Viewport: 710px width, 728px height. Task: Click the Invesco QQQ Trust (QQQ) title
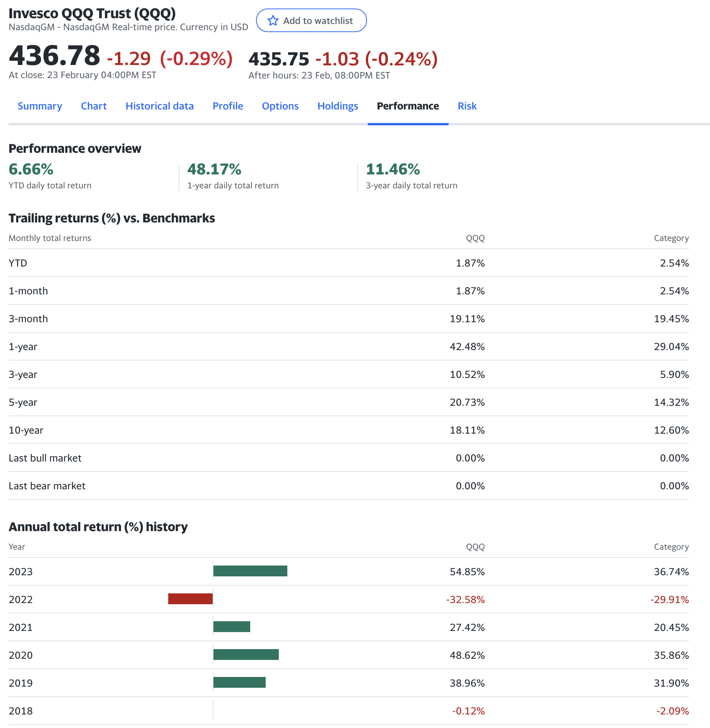tap(92, 13)
